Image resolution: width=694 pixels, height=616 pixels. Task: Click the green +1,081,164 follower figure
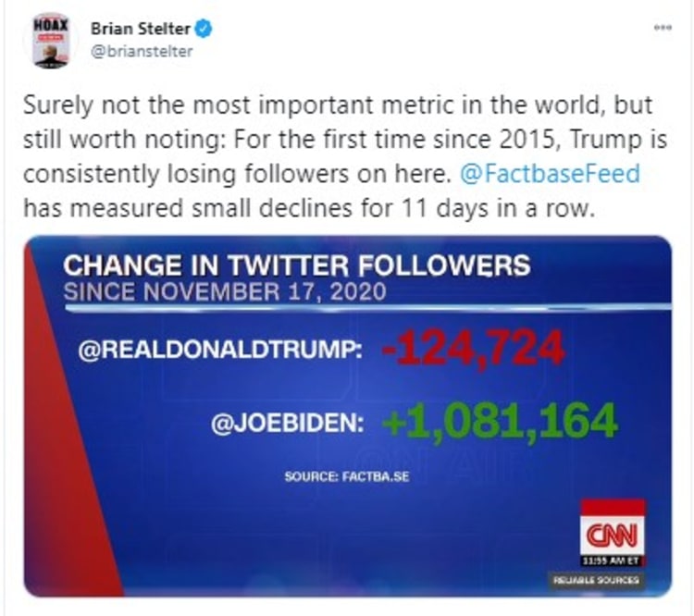coord(497,422)
